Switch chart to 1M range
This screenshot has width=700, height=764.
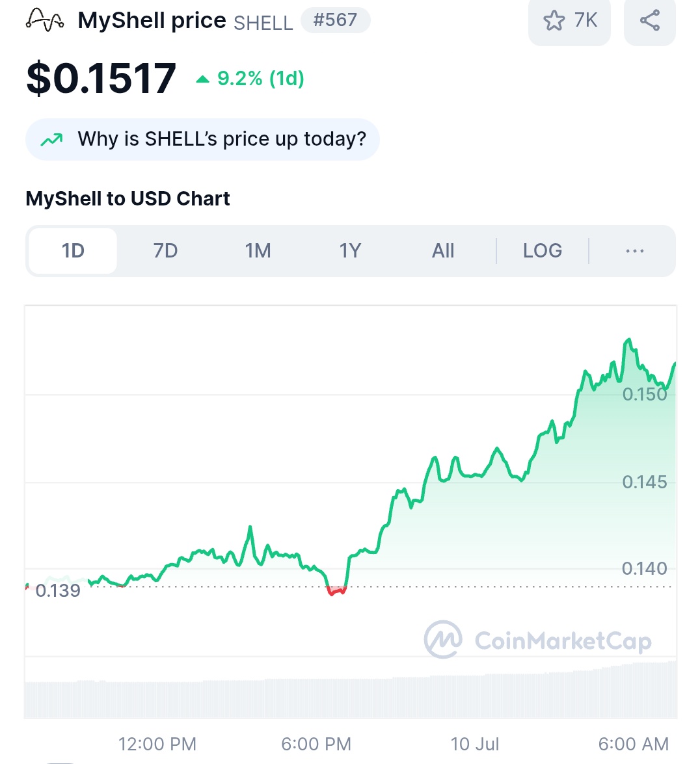click(x=258, y=251)
